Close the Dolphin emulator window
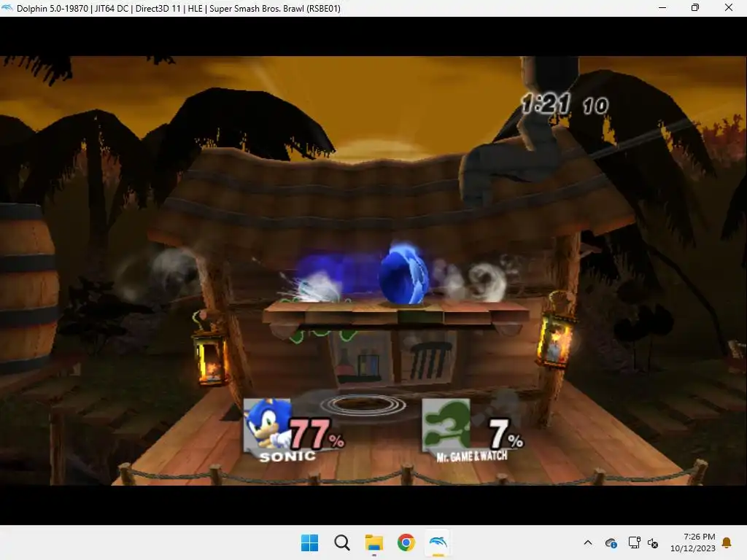747x560 pixels. [x=729, y=7]
